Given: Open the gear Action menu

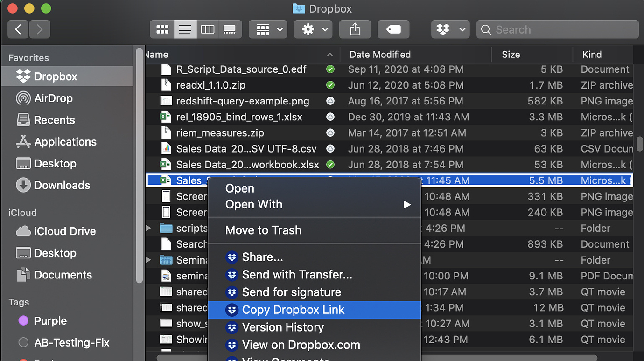Looking at the screenshot, I should pyautogui.click(x=313, y=29).
